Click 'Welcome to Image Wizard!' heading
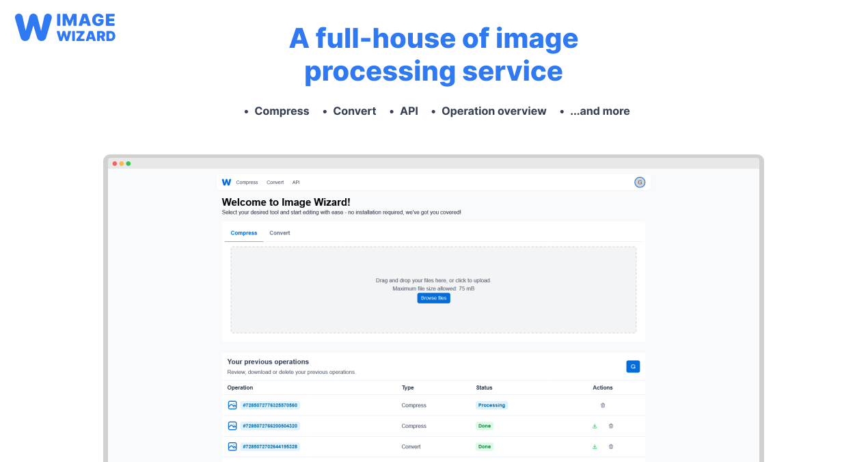The width and height of the screenshot is (868, 462). [x=286, y=202]
